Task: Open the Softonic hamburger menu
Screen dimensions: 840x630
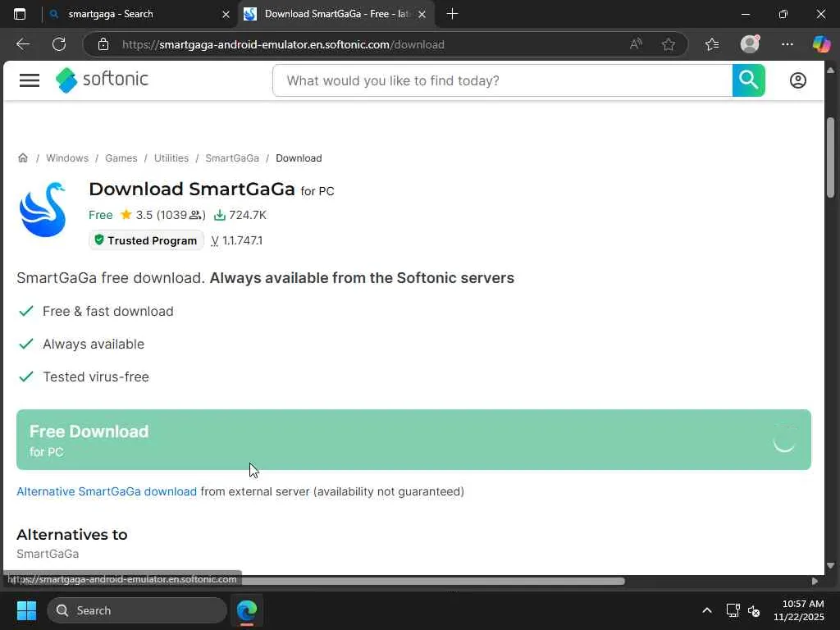Action: point(30,80)
